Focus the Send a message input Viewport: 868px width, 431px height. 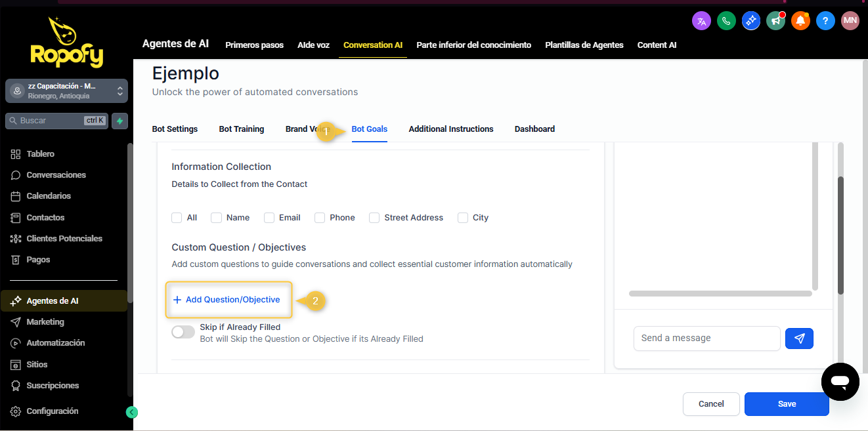(706, 339)
